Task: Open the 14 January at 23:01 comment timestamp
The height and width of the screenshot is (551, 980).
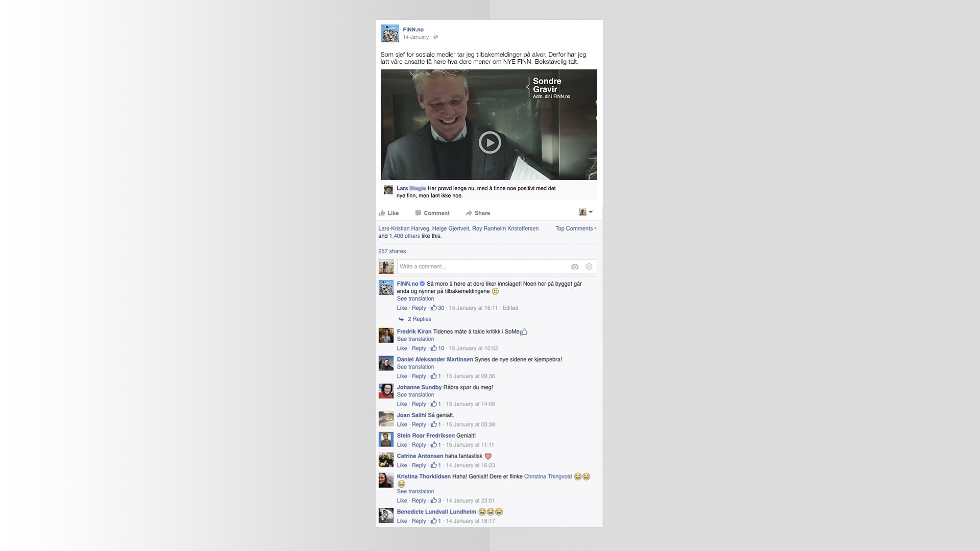Action: click(470, 501)
